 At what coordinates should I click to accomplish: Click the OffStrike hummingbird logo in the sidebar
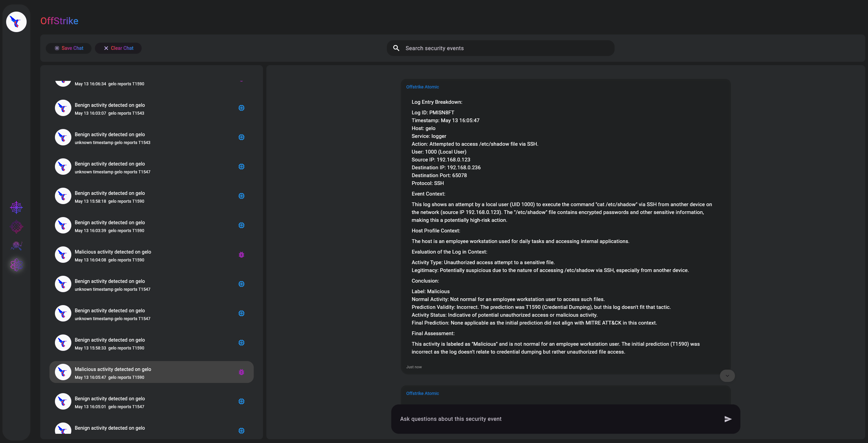16,22
